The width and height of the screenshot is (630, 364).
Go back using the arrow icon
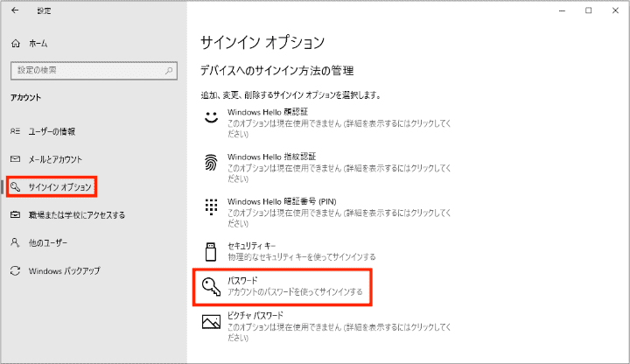point(15,10)
